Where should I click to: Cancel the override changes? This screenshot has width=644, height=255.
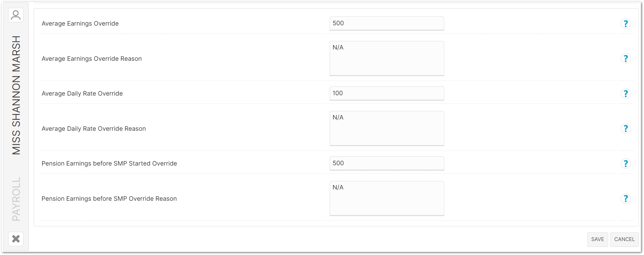[624, 239]
